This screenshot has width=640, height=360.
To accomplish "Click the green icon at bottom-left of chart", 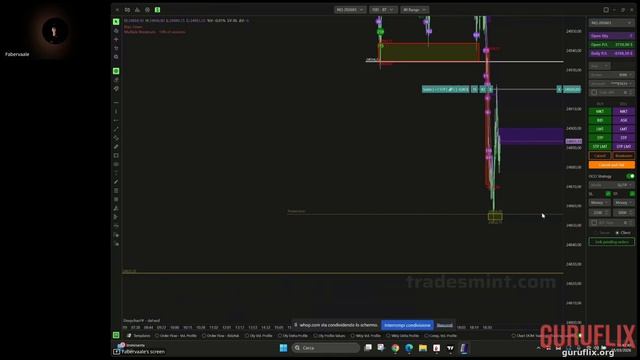I will tap(116, 335).
